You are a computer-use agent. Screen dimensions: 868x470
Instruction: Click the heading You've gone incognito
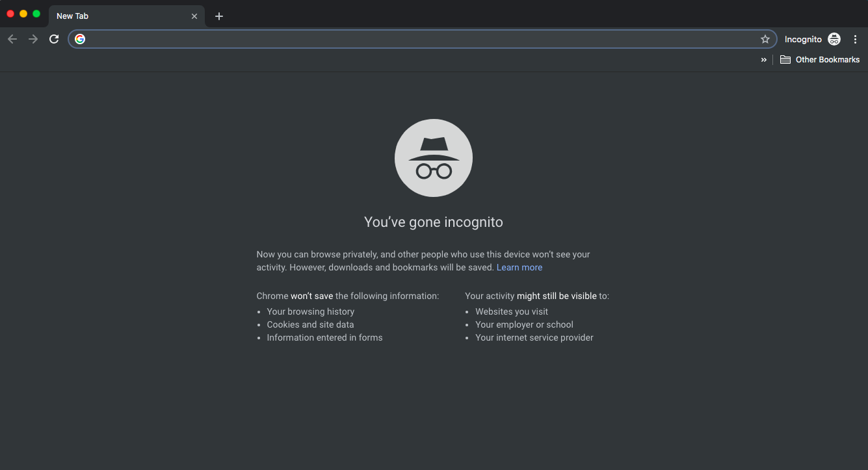click(x=434, y=222)
